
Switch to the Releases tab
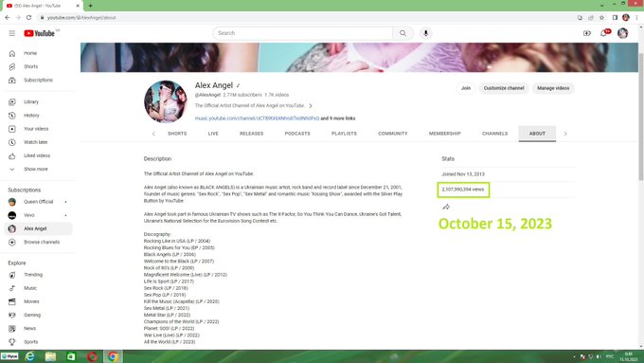(251, 134)
